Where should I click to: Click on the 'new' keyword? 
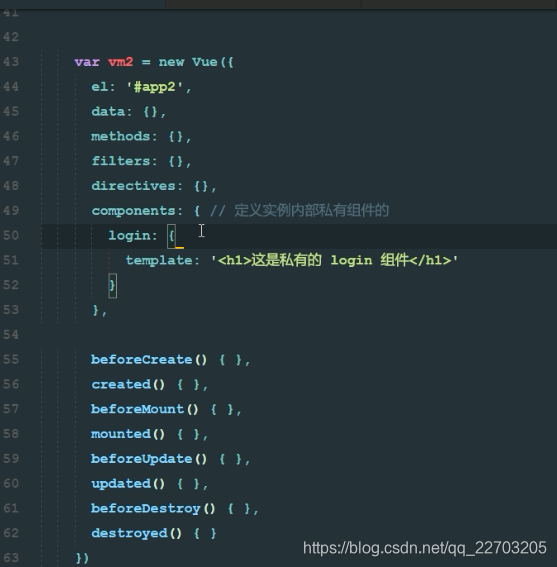(171, 62)
